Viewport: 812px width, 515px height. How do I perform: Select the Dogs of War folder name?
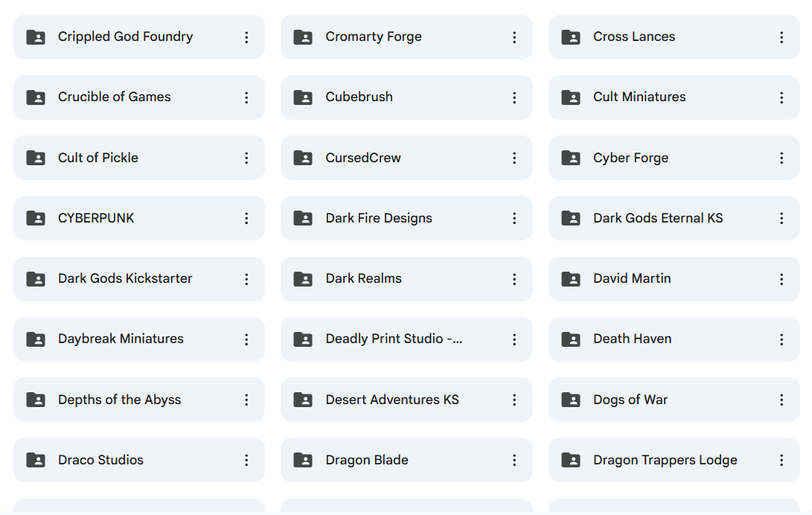click(630, 400)
